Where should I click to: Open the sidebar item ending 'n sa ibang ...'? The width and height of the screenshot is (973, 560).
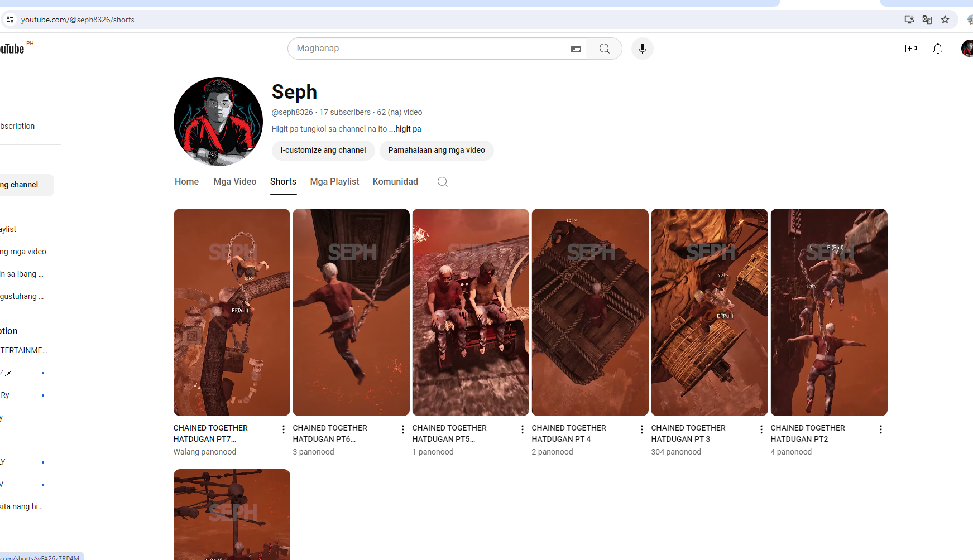point(22,274)
